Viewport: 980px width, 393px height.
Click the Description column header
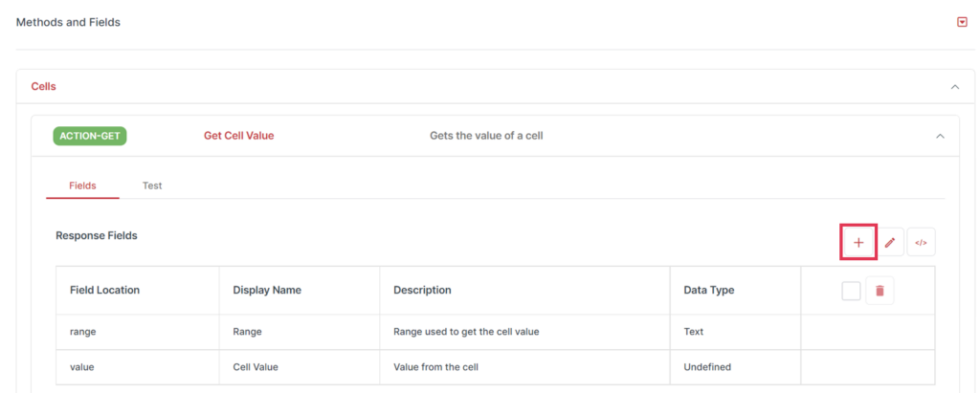(x=422, y=290)
